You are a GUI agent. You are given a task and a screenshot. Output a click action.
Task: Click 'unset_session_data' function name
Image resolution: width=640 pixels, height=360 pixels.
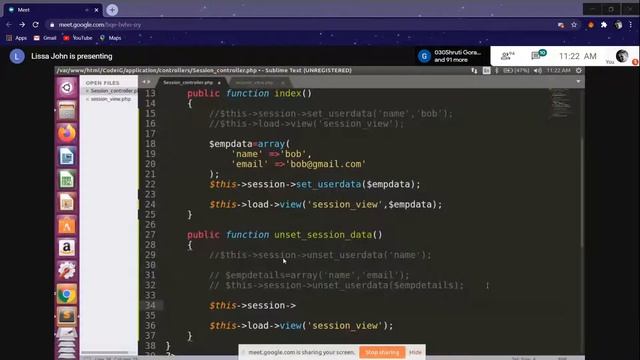click(x=323, y=235)
